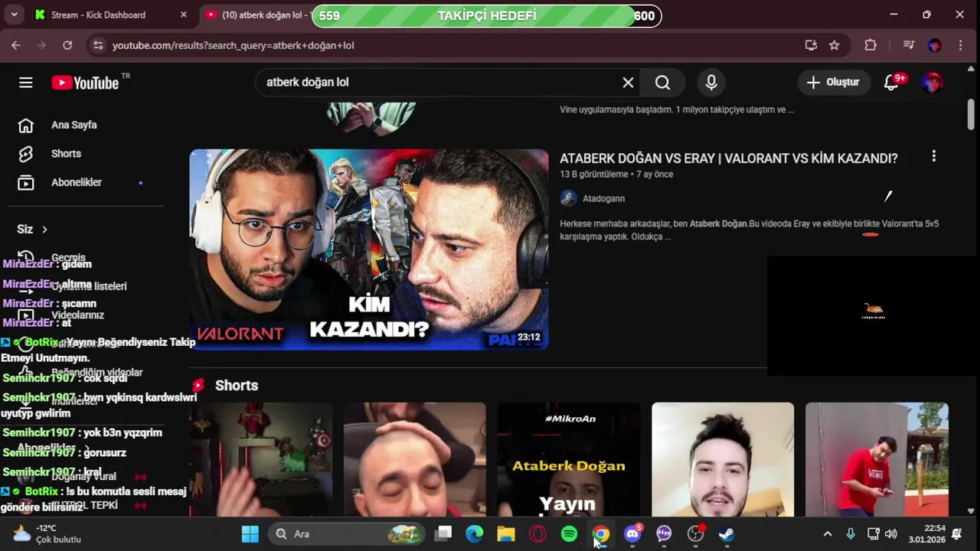
Task: Open File Explorer from taskbar
Action: 506,534
